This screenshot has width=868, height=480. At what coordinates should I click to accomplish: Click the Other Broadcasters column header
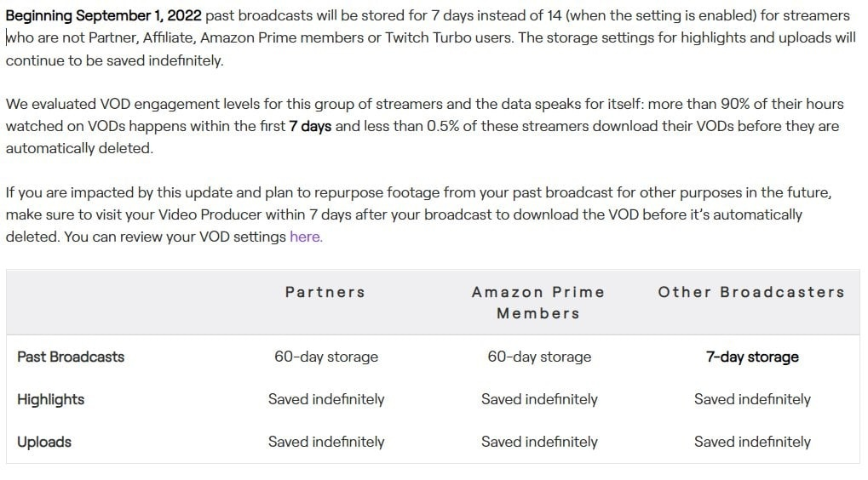point(751,292)
